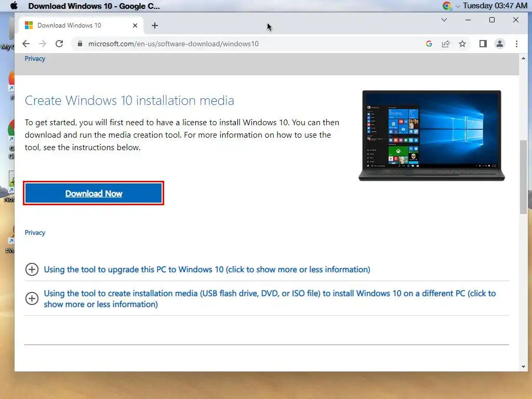Image resolution: width=532 pixels, height=399 pixels.
Task: Open 'Using the tool to upgrade this PC' link
Action: [207, 270]
